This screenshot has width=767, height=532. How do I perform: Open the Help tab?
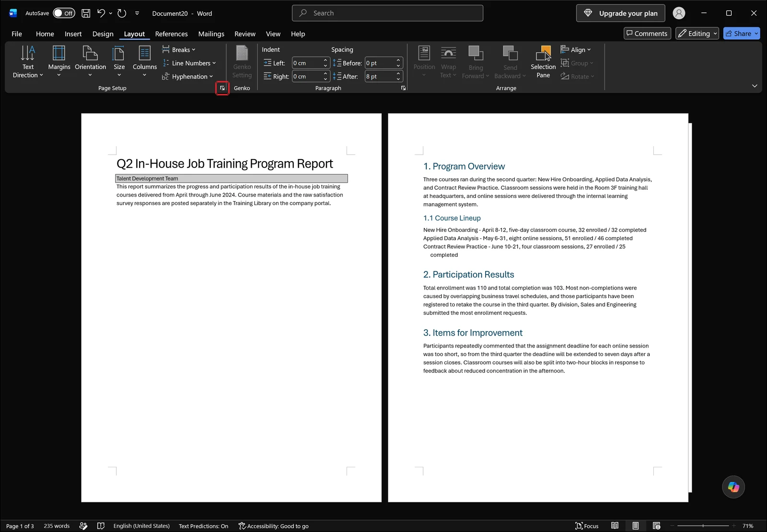tap(298, 34)
